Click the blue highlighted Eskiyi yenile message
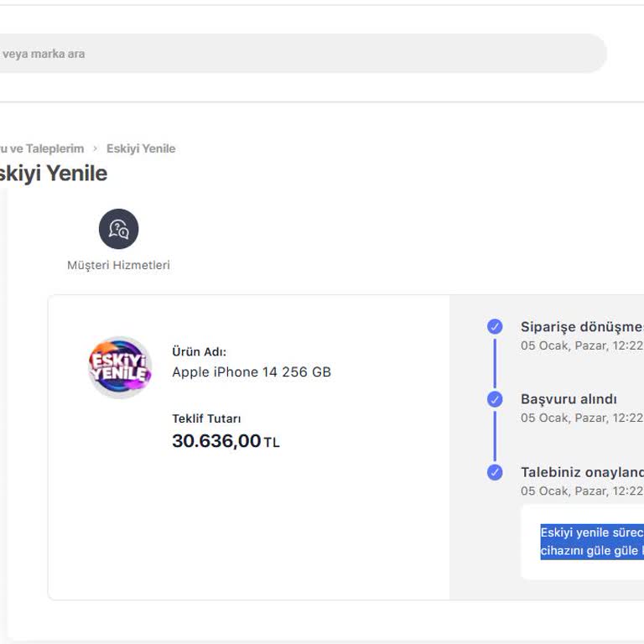 [592, 542]
